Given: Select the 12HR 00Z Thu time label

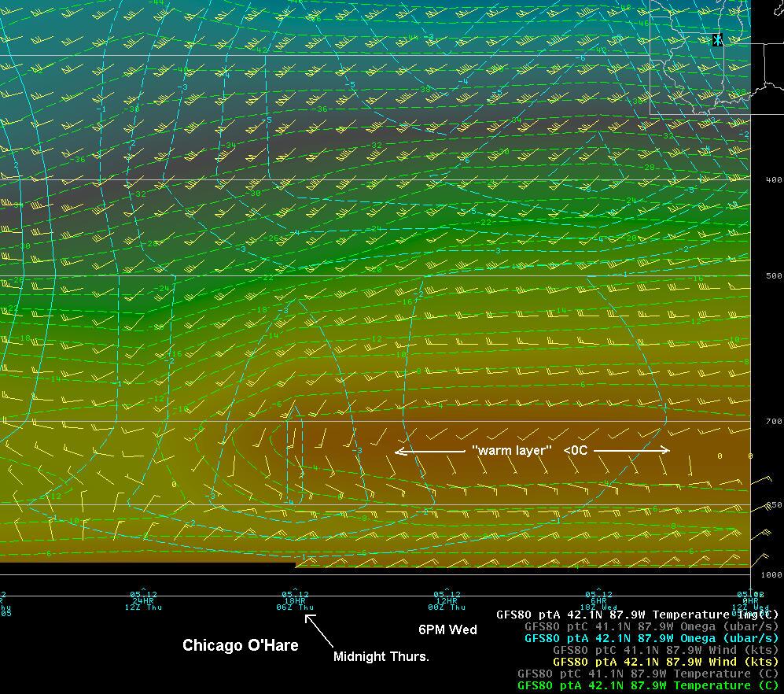Looking at the screenshot, I should [x=447, y=600].
